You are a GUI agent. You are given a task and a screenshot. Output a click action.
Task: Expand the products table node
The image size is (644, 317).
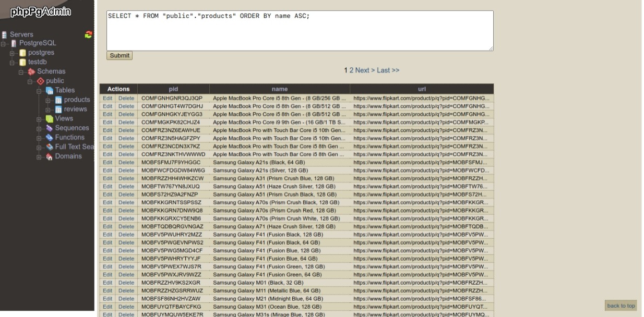click(49, 100)
